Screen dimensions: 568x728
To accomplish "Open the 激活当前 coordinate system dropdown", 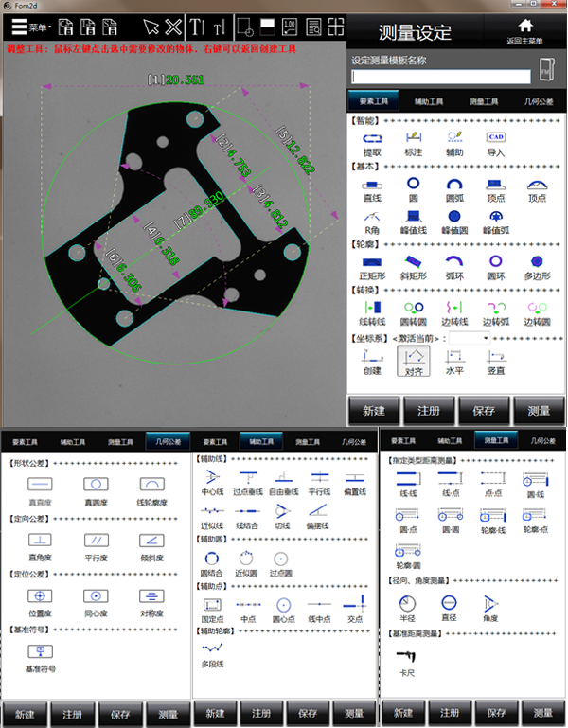I will point(470,337).
